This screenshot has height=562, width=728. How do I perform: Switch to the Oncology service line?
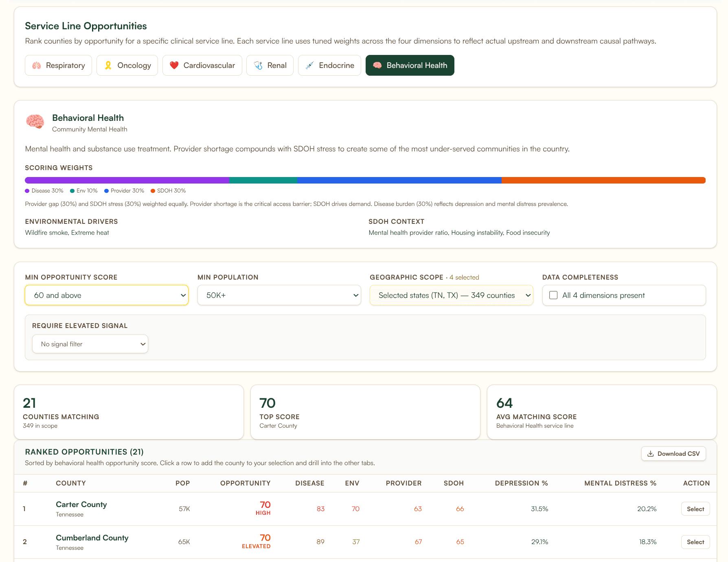(x=127, y=66)
